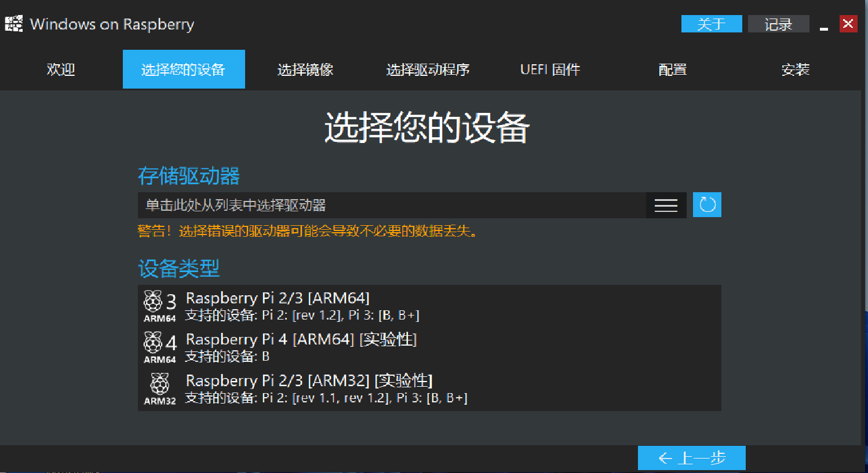Click the 存储驱动器 section heading
The height and width of the screenshot is (473, 868).
[x=189, y=176]
